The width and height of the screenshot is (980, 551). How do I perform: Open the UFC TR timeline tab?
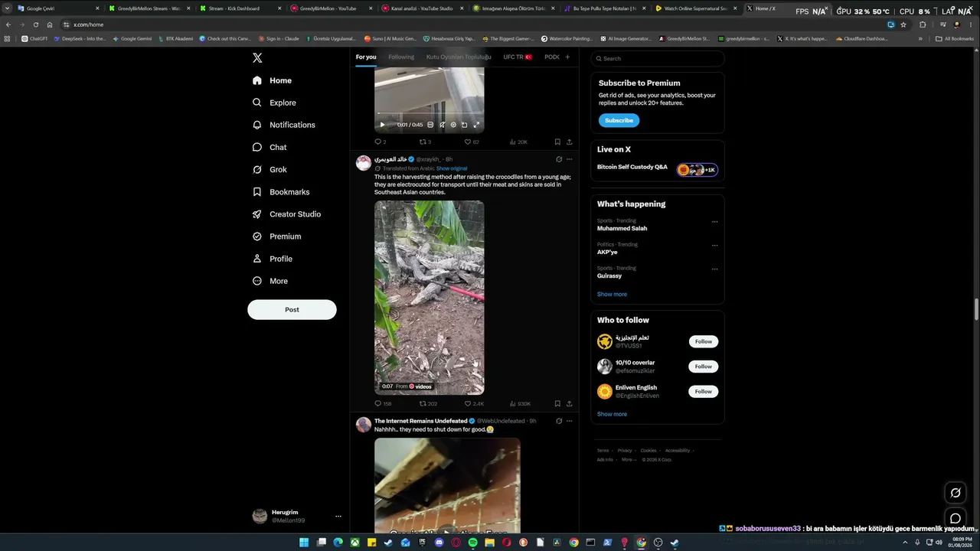518,57
